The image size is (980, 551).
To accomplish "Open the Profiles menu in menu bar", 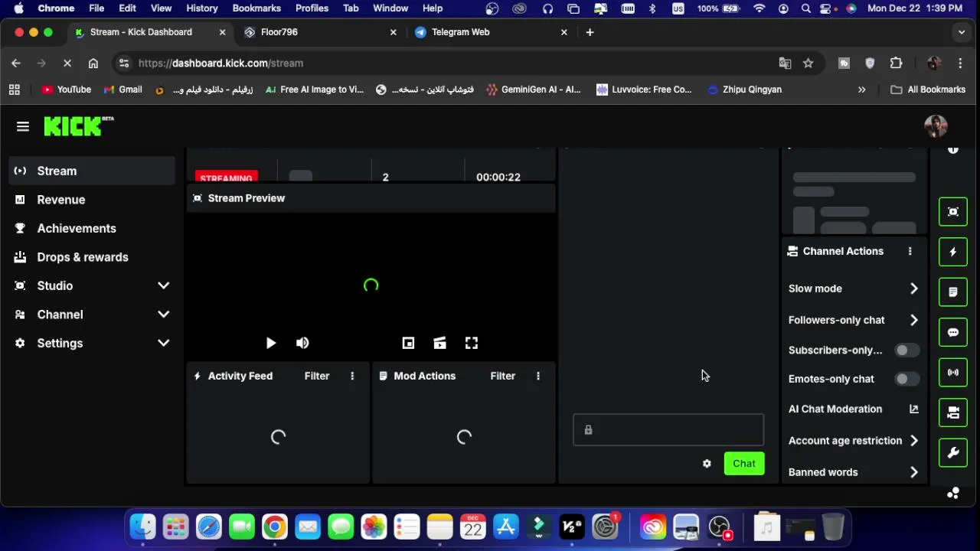I will click(312, 8).
